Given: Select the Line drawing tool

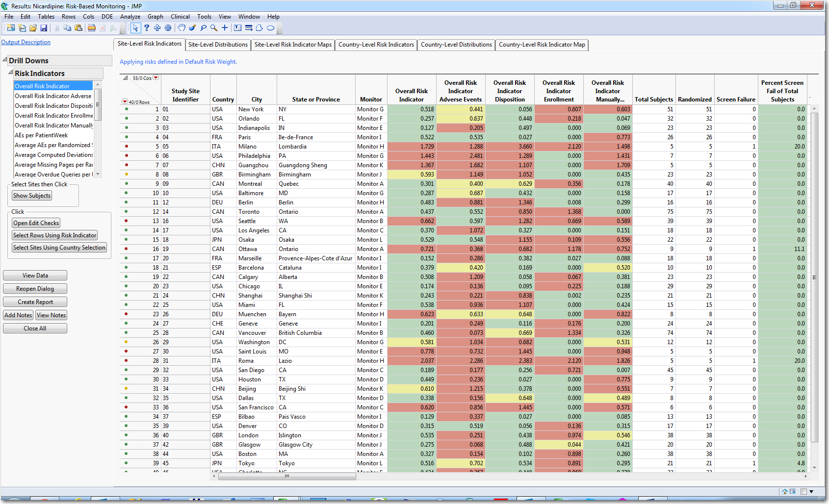Looking at the screenshot, I should pyautogui.click(x=249, y=28).
